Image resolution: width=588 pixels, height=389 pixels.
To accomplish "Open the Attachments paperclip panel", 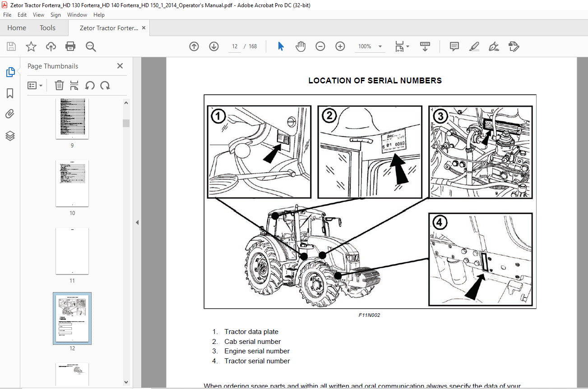I will tap(10, 114).
